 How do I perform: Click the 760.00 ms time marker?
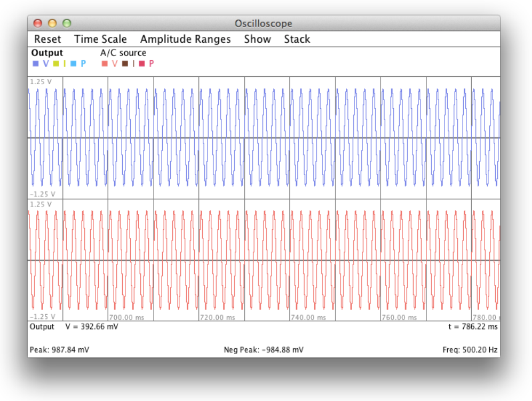coord(399,317)
